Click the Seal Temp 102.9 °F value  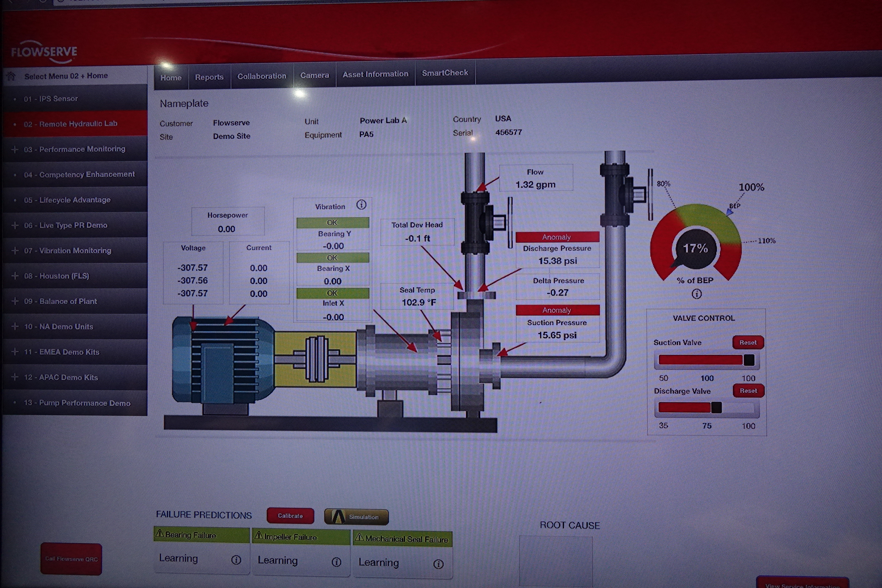[418, 302]
